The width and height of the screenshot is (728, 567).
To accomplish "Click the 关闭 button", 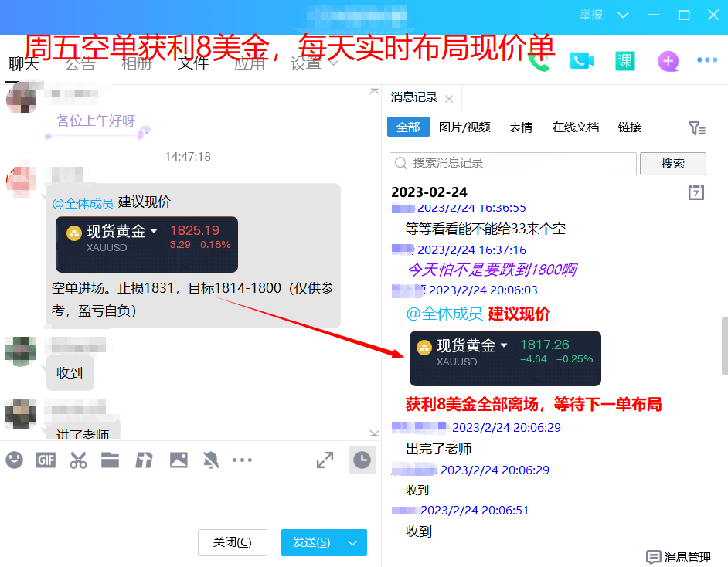I will 232,543.
